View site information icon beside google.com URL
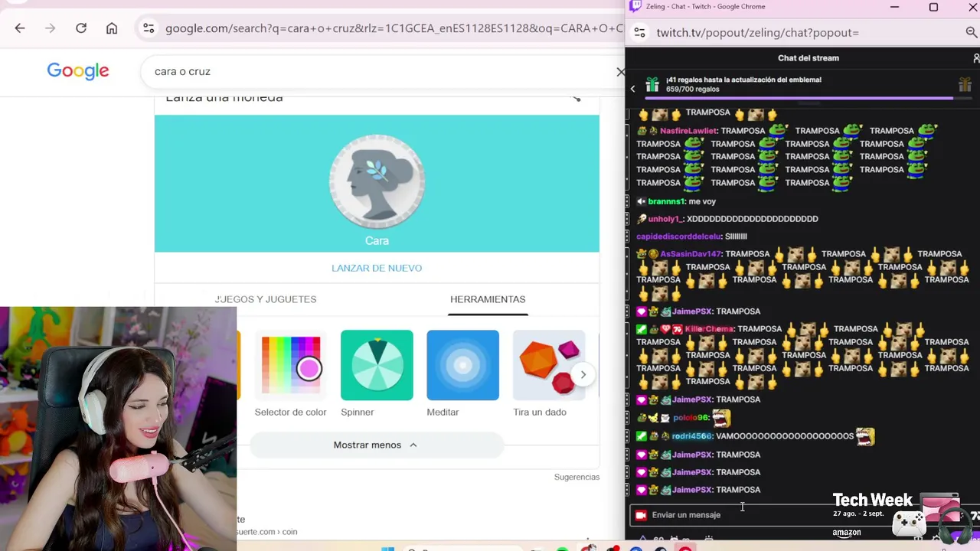Viewport: 980px width, 551px height. click(149, 28)
